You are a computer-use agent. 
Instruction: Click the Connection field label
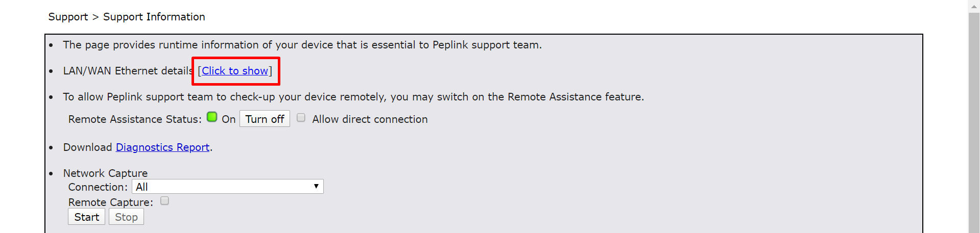pos(98,187)
